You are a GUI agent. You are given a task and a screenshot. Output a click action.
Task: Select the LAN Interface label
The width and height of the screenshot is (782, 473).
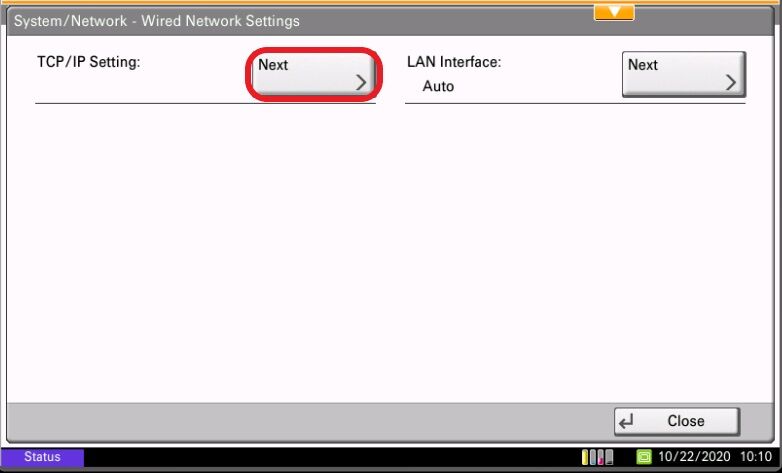pyautogui.click(x=454, y=62)
